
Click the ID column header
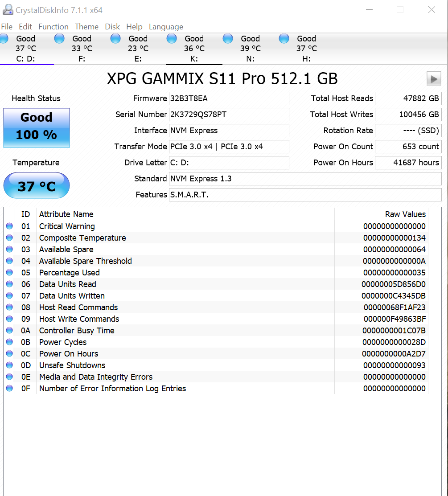(x=25, y=214)
